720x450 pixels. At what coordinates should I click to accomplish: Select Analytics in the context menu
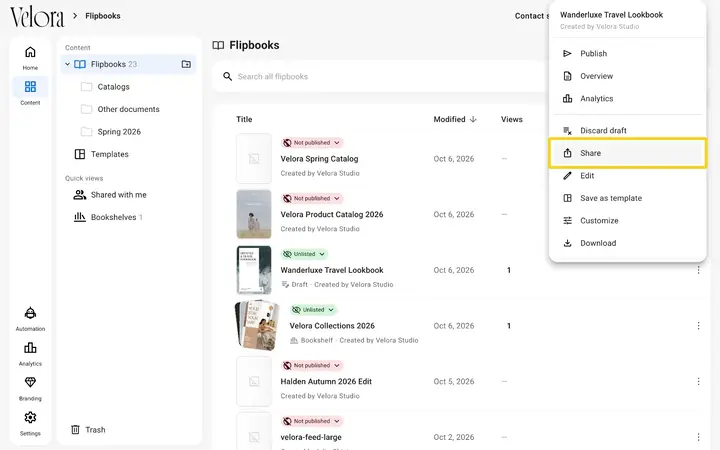pyautogui.click(x=627, y=99)
